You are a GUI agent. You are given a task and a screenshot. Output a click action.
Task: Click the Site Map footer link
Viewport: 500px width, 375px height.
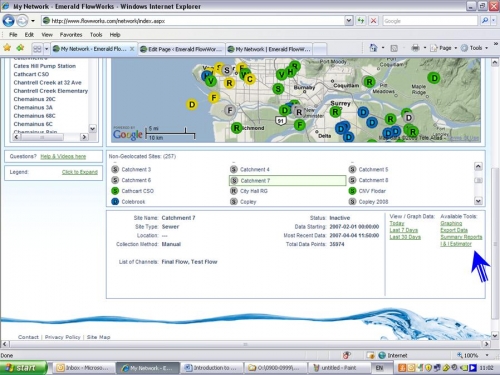click(98, 337)
